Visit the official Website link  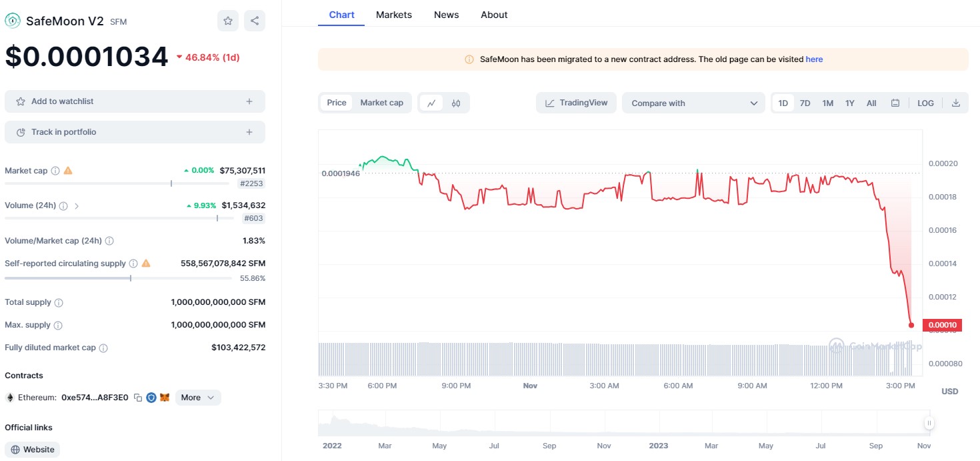32,450
